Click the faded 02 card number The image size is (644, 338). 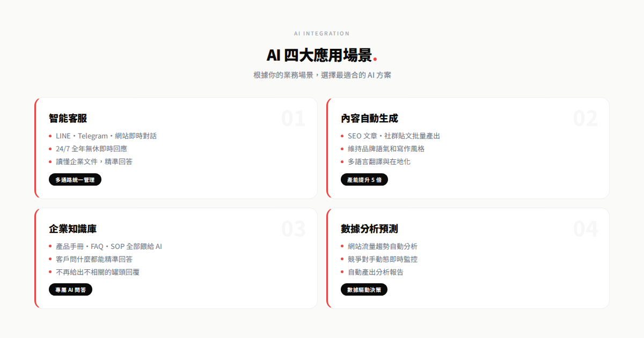click(x=586, y=119)
